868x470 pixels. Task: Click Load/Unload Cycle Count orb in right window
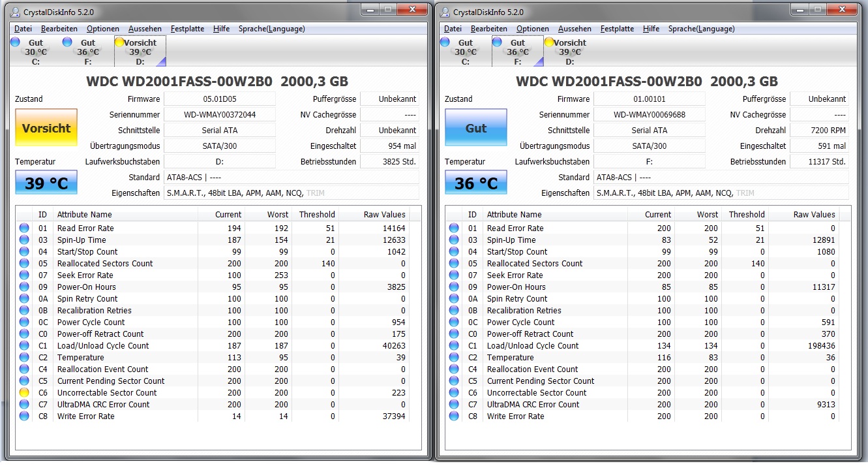tap(454, 345)
